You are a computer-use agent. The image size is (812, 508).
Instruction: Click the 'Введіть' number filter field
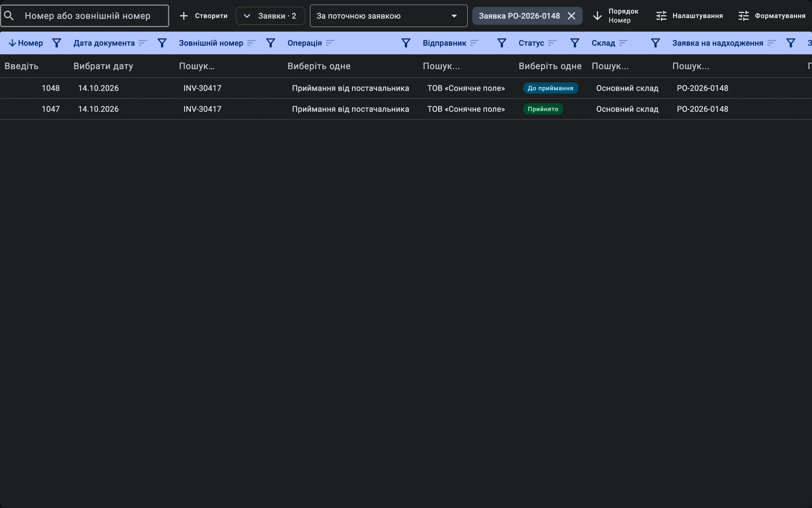click(34, 66)
